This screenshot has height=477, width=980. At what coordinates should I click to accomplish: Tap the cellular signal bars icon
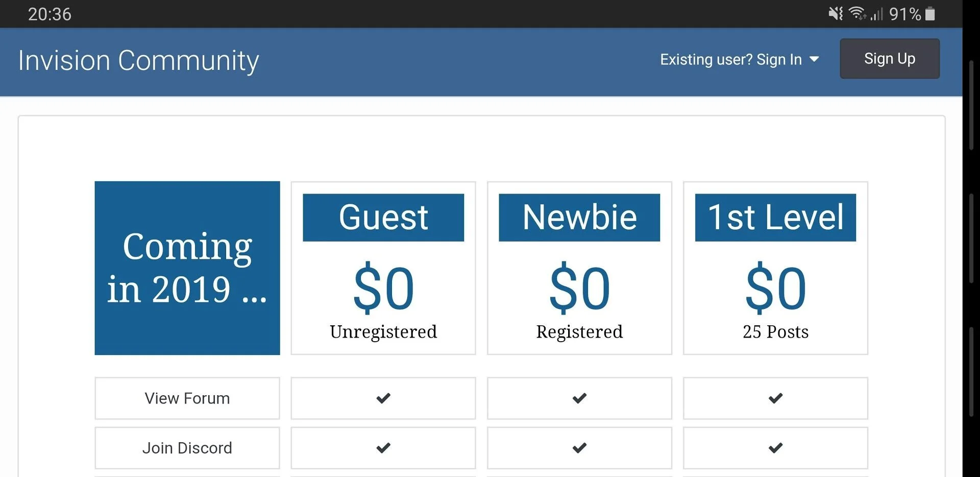pyautogui.click(x=876, y=14)
